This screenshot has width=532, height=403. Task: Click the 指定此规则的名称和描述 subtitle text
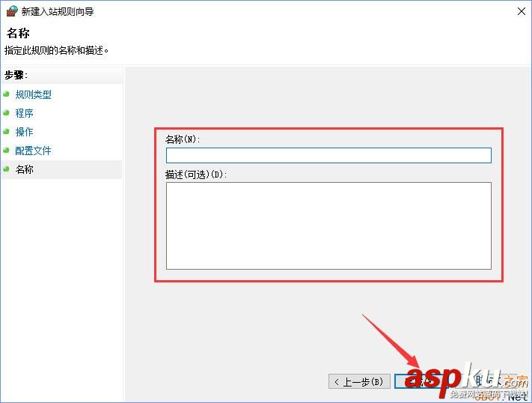tap(56, 51)
